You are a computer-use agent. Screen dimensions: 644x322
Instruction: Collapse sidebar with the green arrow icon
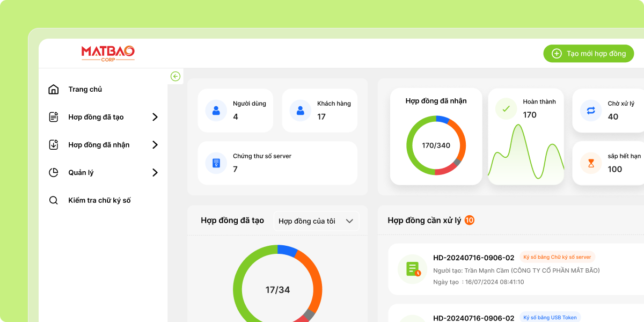175,76
